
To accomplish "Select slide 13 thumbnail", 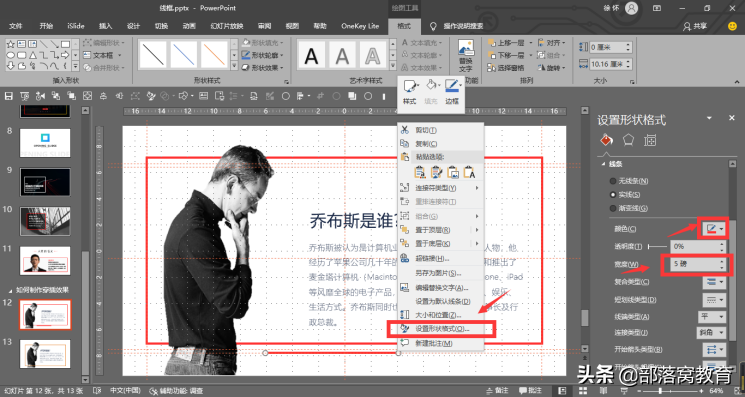I will click(45, 354).
